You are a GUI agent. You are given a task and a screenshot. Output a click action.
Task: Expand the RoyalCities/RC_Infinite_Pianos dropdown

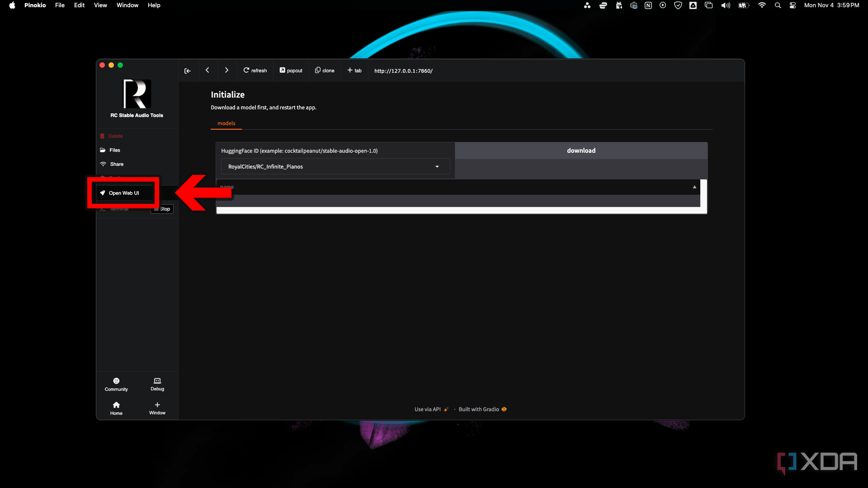coord(438,166)
